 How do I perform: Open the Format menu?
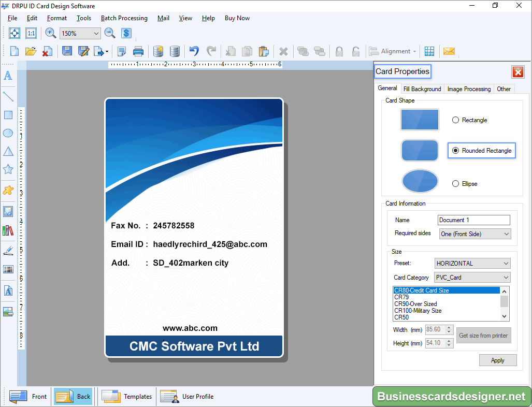tap(57, 18)
